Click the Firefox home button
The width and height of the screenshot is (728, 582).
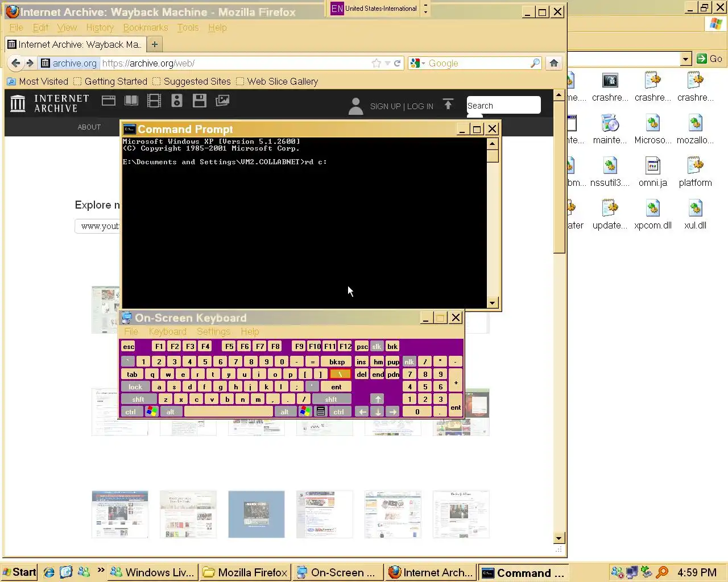click(554, 63)
